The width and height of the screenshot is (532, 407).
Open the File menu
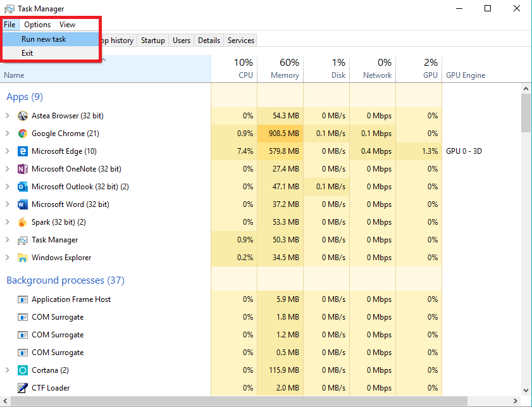point(10,25)
